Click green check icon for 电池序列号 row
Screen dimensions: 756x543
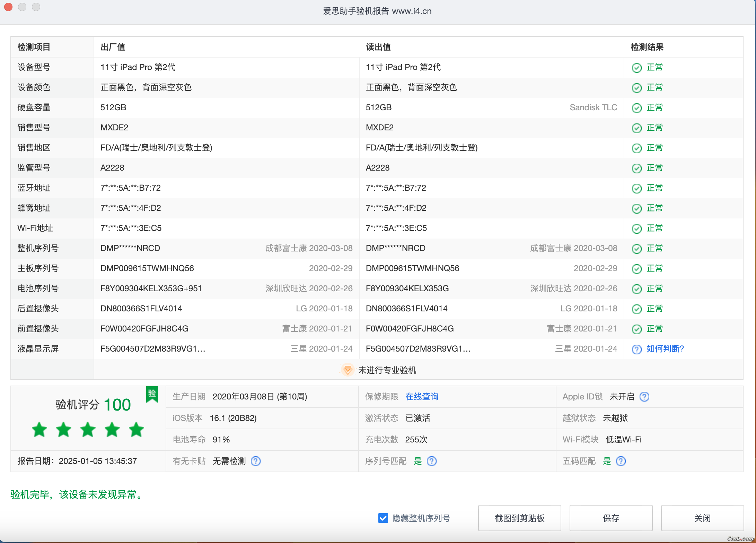[x=636, y=289]
